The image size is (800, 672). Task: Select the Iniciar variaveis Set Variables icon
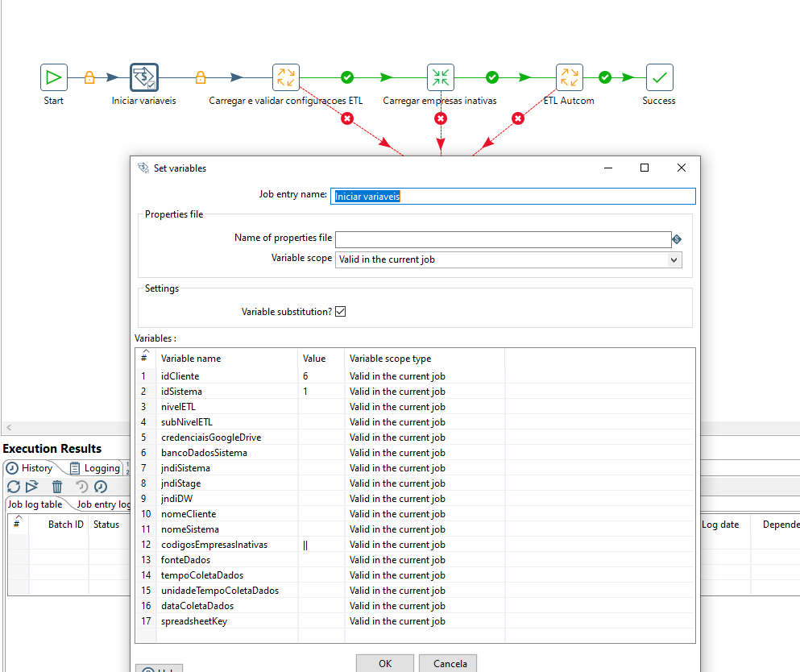(x=143, y=77)
